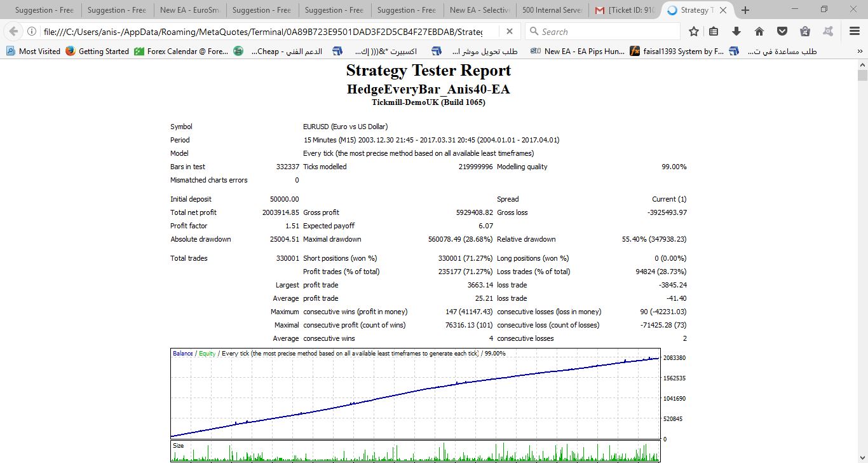Click Ticks modelled value 219999996
Viewport: 868px width, 463px height.
pos(475,167)
